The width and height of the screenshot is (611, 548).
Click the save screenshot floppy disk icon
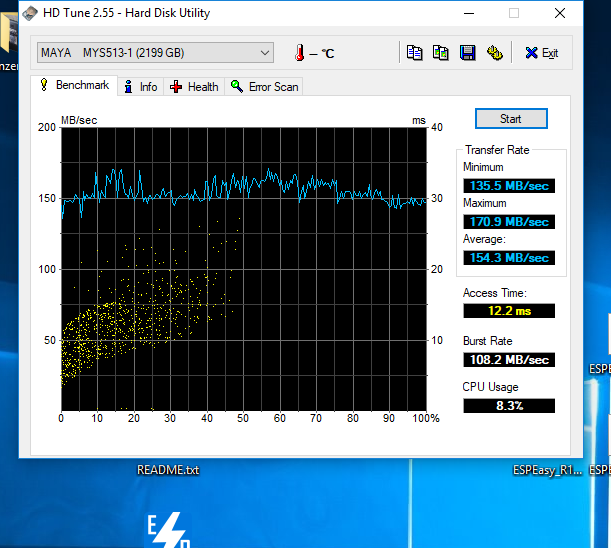pos(467,53)
